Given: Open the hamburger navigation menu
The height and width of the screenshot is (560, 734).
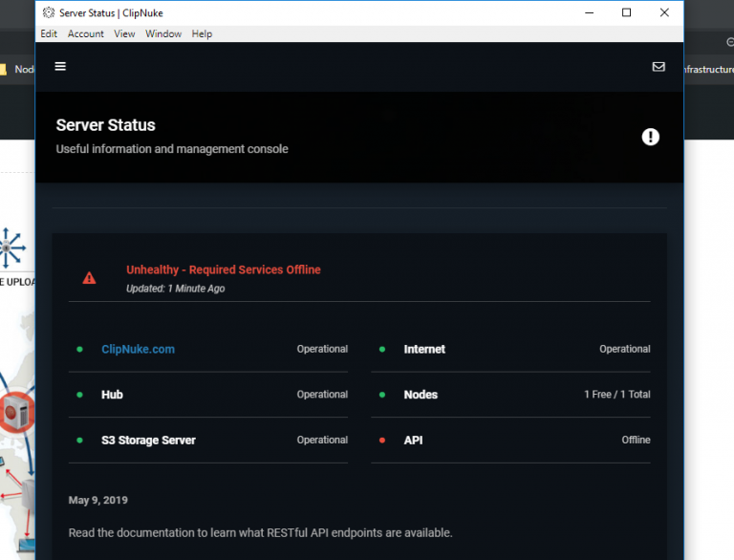Looking at the screenshot, I should 60,67.
